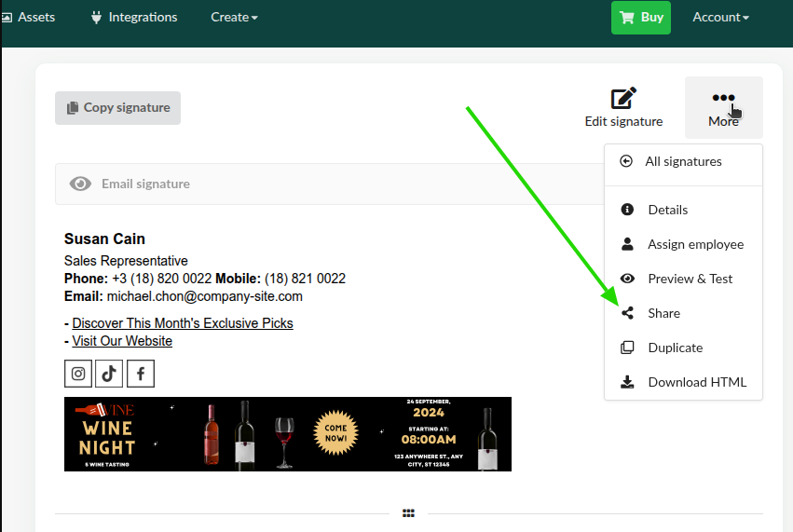The image size is (793, 532).
Task: Go back to All signatures
Action: click(683, 161)
